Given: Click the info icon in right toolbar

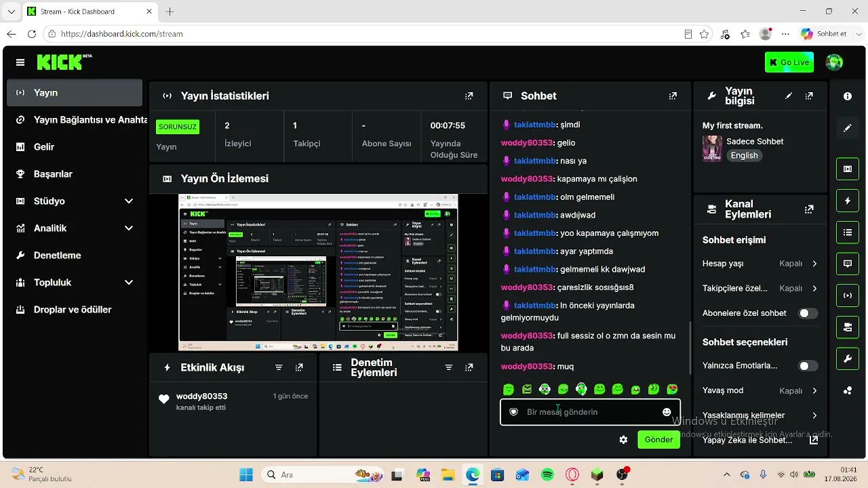Looking at the screenshot, I should tap(848, 97).
